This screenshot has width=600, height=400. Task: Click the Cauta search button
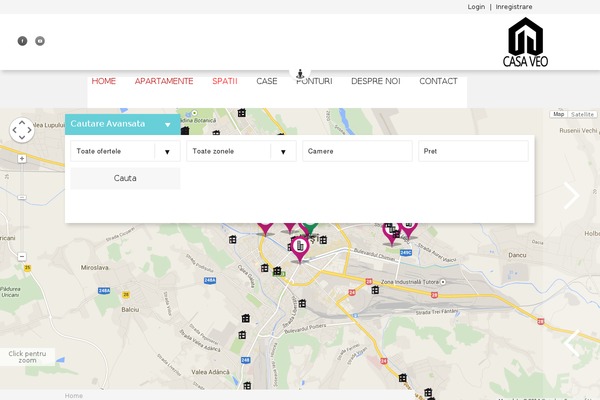[125, 178]
